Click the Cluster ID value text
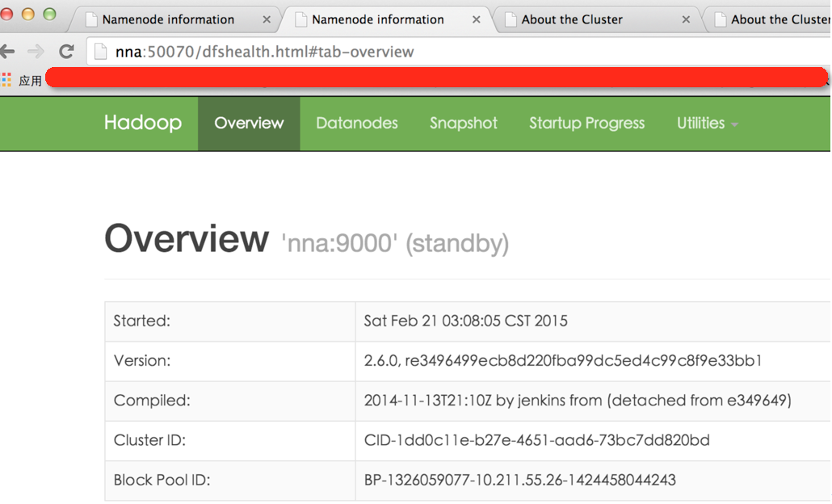 coord(536,441)
